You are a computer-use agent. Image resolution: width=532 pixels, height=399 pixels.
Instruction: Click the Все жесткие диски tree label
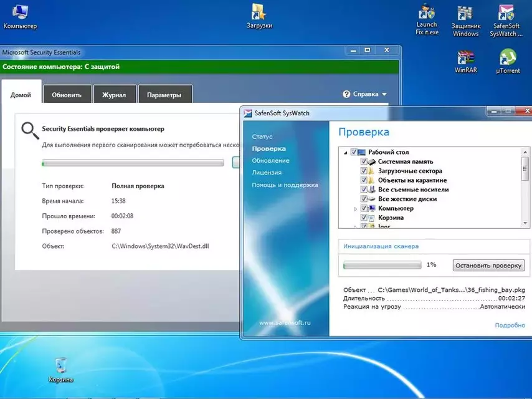click(407, 199)
